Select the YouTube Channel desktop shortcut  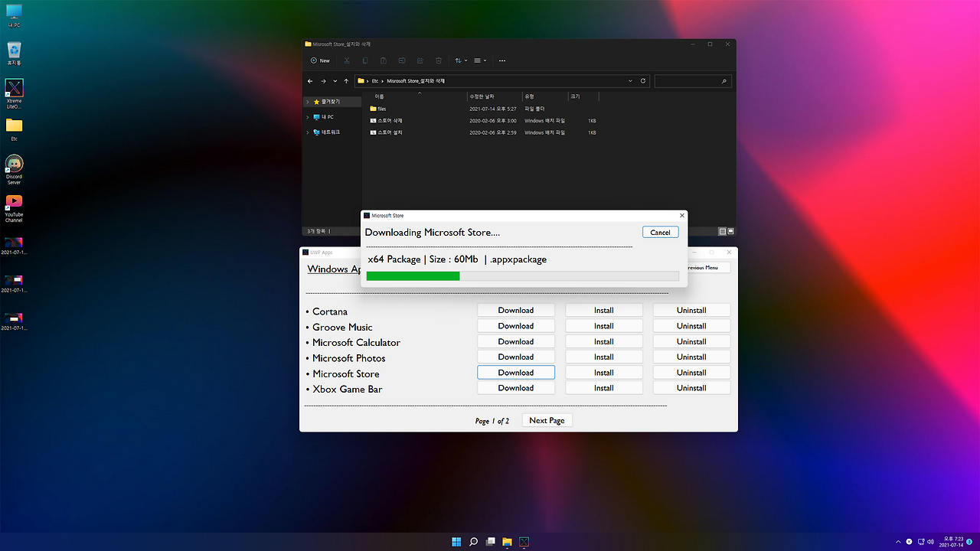coord(14,208)
